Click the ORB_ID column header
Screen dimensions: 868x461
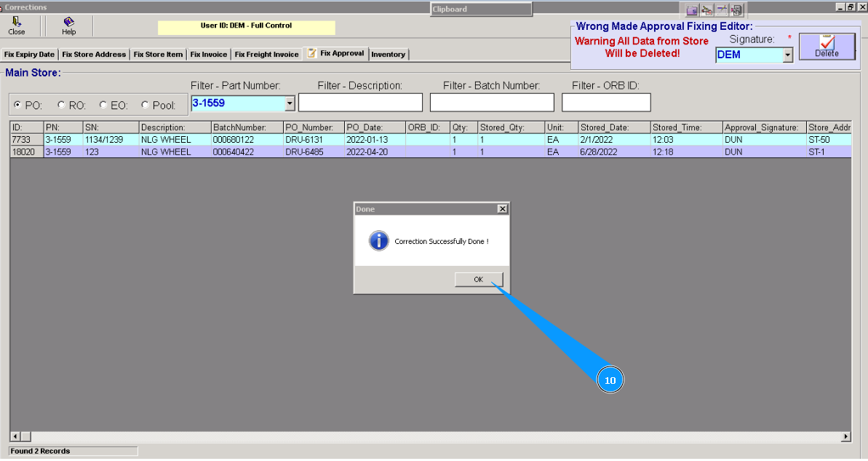coord(427,127)
